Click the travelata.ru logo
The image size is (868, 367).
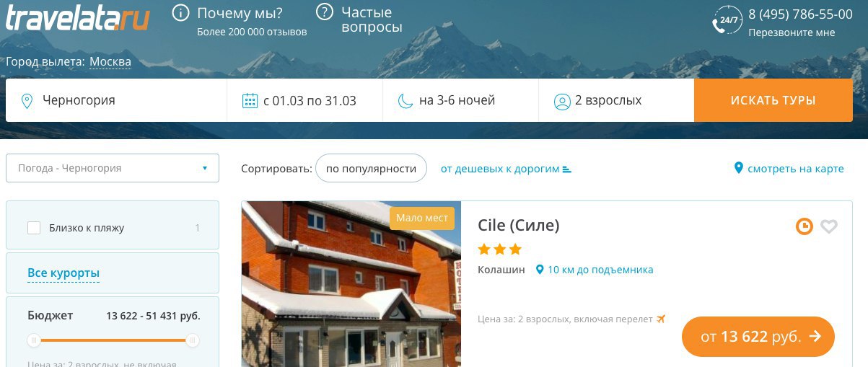(x=78, y=17)
